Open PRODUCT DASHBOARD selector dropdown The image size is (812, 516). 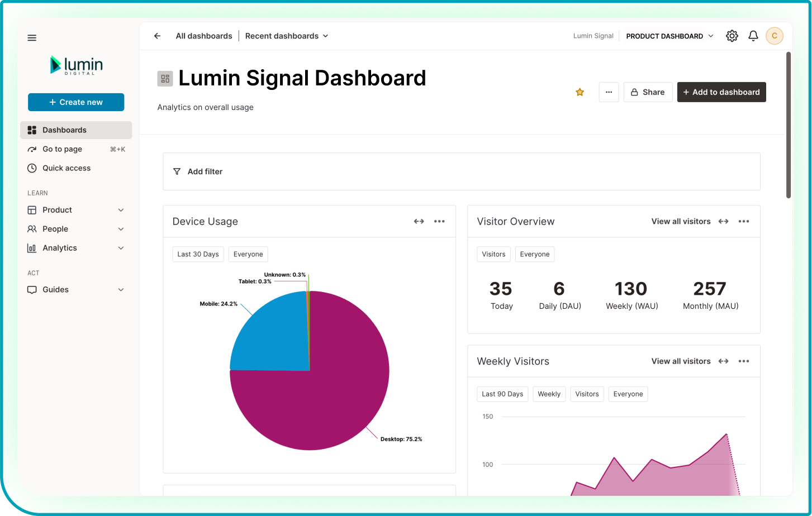669,36
